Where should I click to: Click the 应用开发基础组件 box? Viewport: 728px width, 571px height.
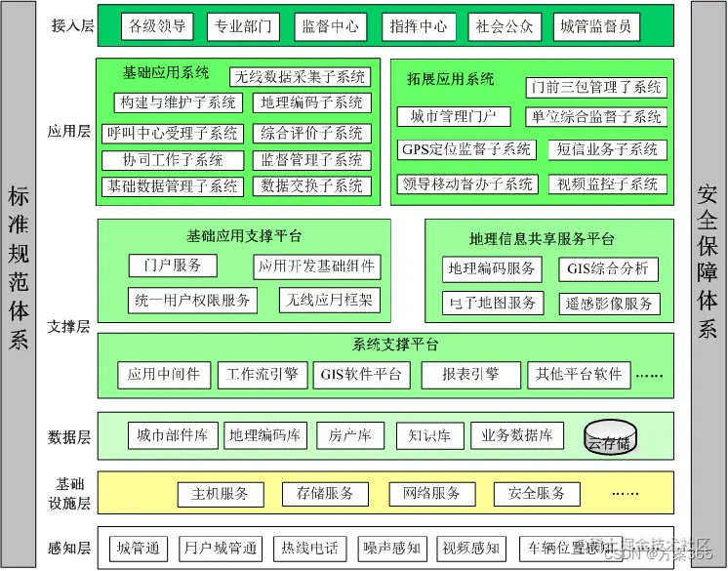coord(316,266)
